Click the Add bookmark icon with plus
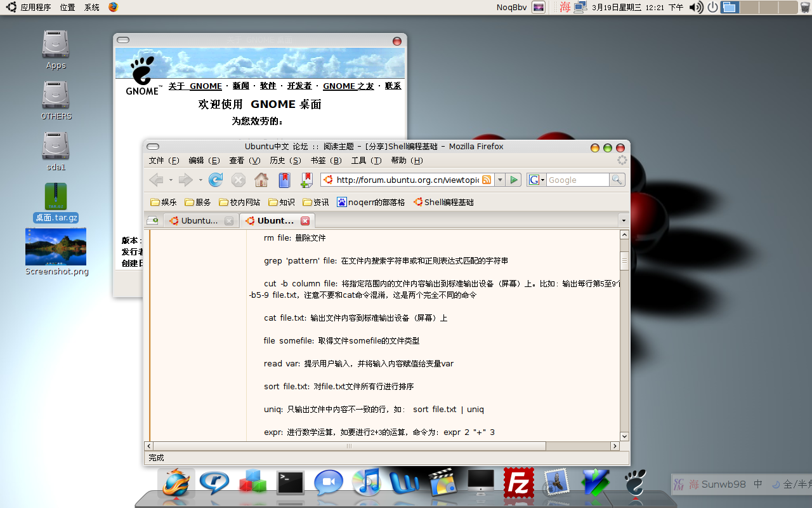The height and width of the screenshot is (508, 812). [x=307, y=180]
